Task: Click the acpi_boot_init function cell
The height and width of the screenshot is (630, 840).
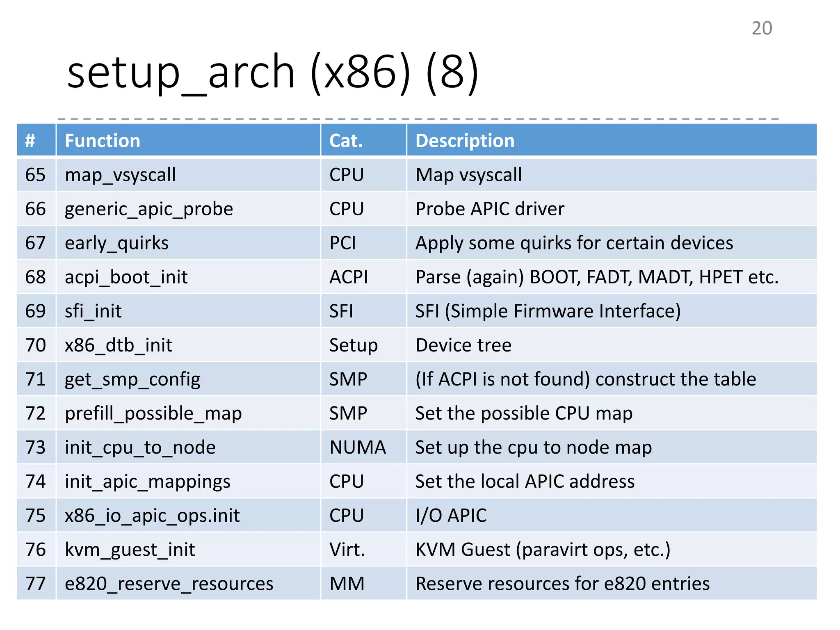Action: [x=126, y=277]
